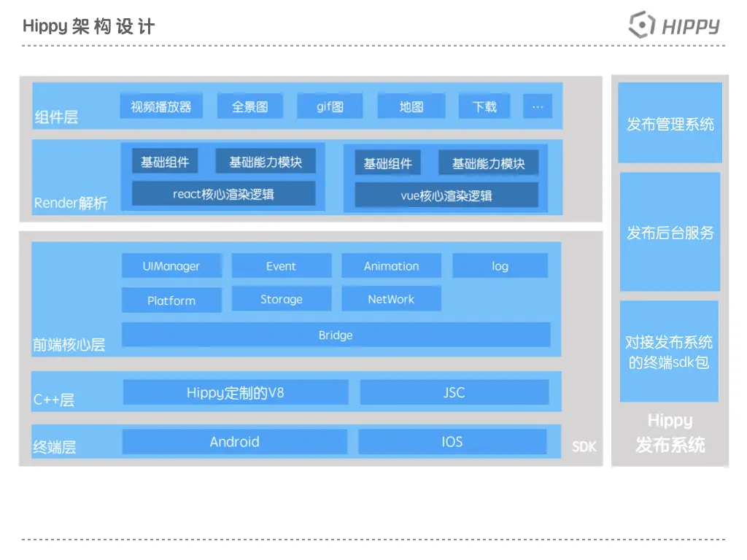
Task: Select the 全景图 component box
Action: click(x=250, y=106)
